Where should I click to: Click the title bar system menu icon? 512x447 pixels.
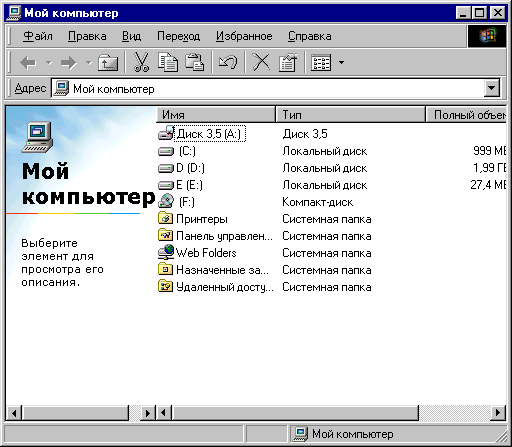point(14,13)
